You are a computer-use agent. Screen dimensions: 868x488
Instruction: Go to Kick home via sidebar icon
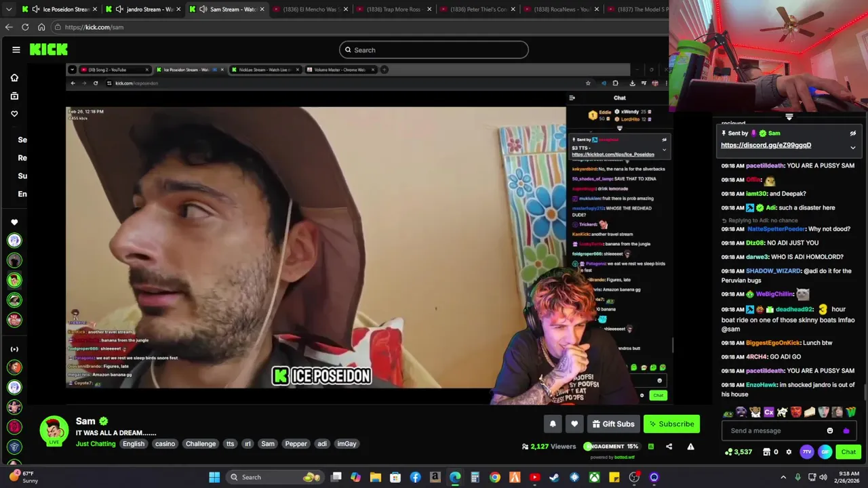[14, 78]
